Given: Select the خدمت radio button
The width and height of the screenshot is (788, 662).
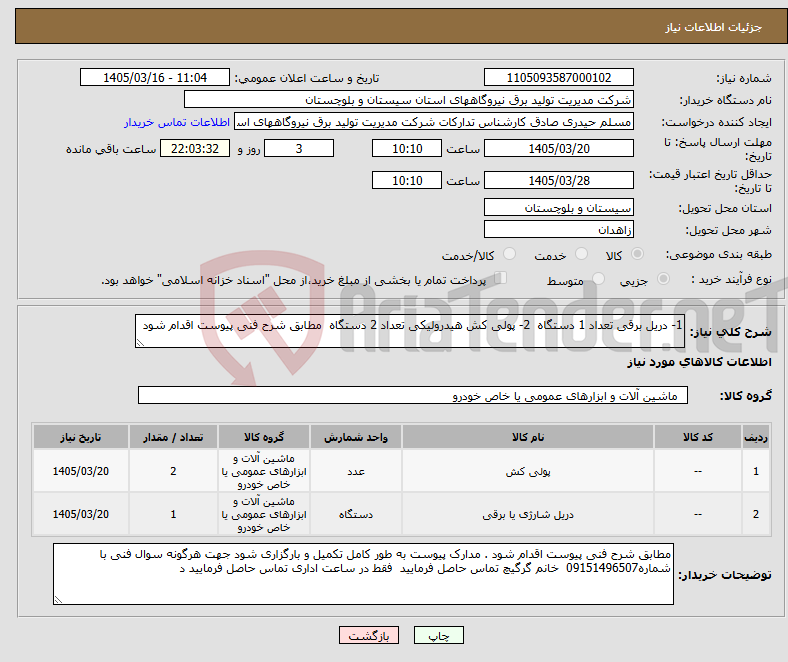Looking at the screenshot, I should tap(581, 254).
